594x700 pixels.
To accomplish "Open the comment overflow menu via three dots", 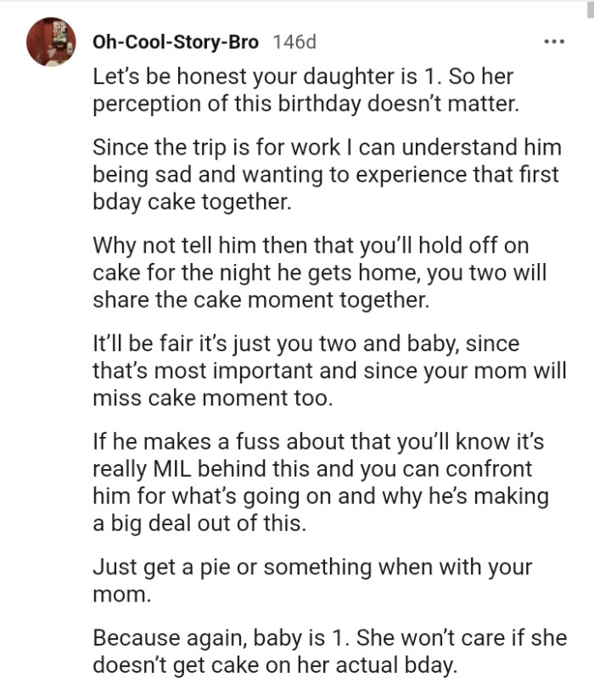I will coord(556,39).
